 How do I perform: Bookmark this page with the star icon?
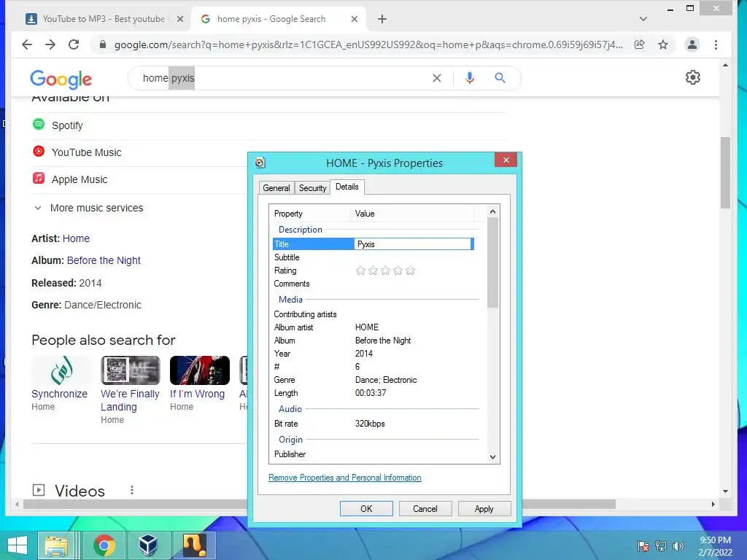662,44
